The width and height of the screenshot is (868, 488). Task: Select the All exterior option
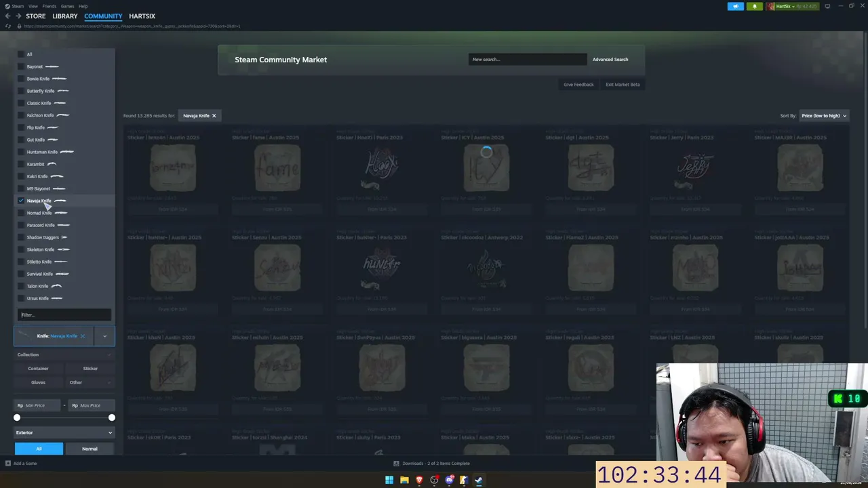point(39,449)
